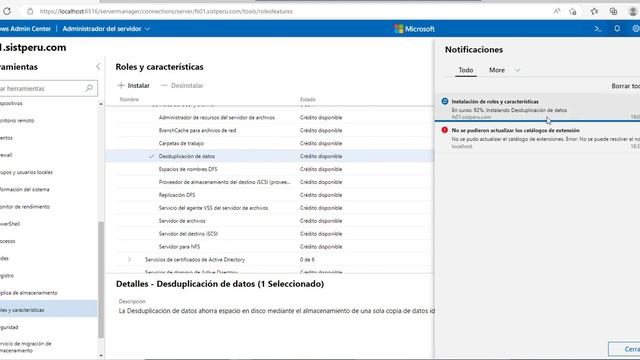This screenshot has width=640, height=360.
Task: Sort by the Nombre column header
Action: tap(129, 100)
